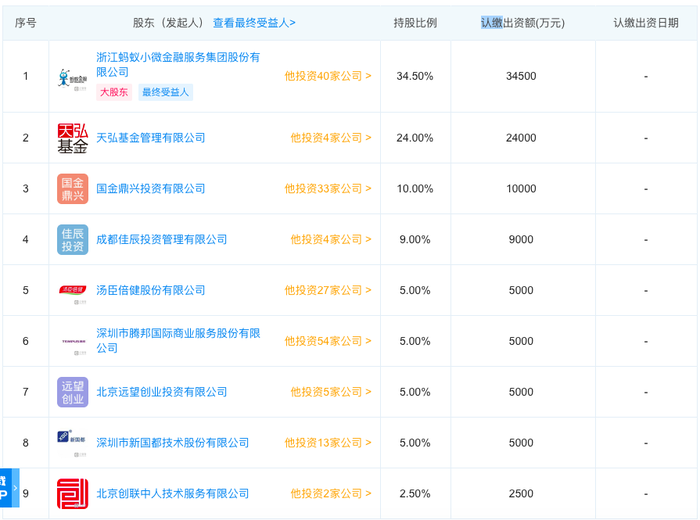Click 5.00% in the 汤臣倍健 row
700x520 pixels.
point(415,291)
